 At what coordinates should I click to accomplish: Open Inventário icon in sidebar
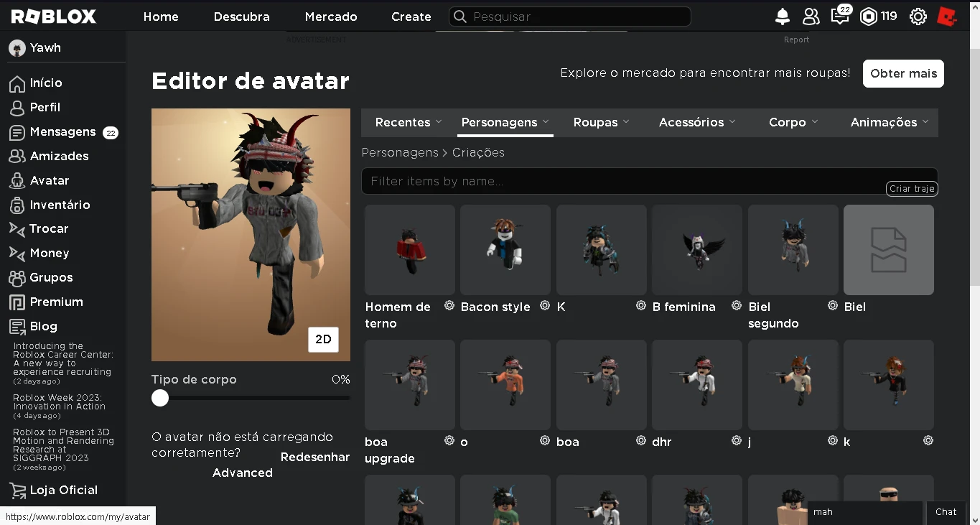pos(17,205)
